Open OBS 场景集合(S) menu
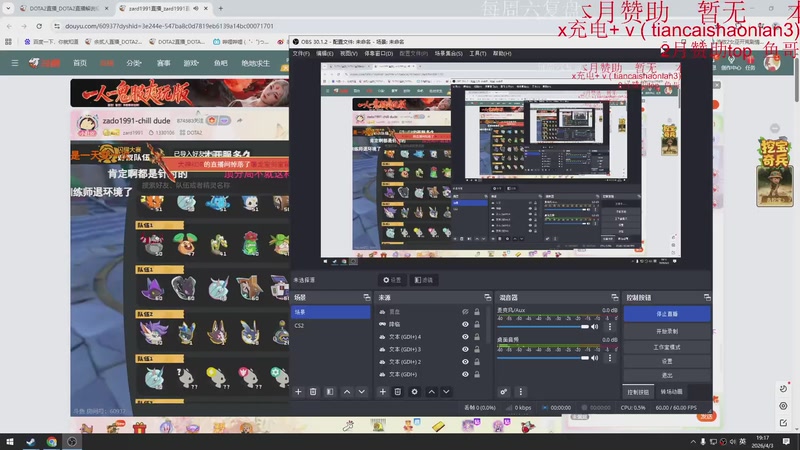This screenshot has height=450, width=800. pyautogui.click(x=448, y=54)
